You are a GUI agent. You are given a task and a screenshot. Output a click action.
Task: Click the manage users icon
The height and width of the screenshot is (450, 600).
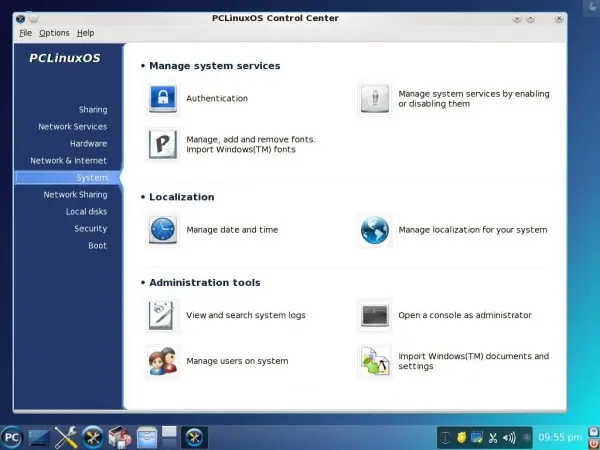pos(162,361)
